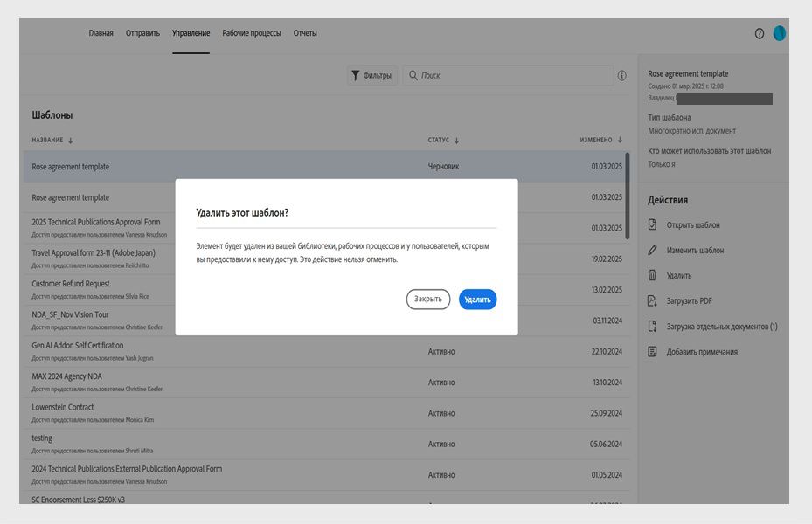Select the highlighted Rose agreement template row
This screenshot has width=812, height=524.
(x=326, y=167)
